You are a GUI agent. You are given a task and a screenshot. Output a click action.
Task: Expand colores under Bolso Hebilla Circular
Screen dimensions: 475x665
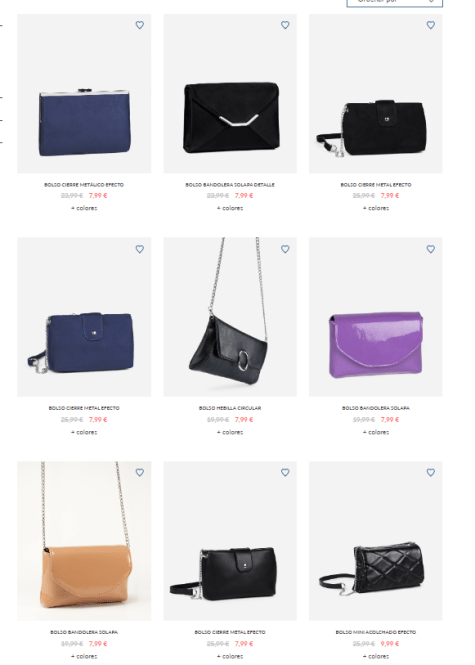(230, 432)
